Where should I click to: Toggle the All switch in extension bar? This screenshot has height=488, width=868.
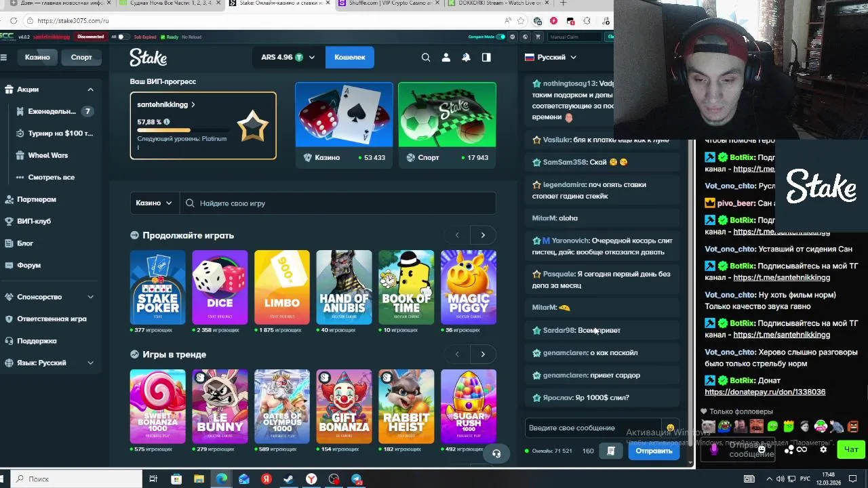[122, 37]
